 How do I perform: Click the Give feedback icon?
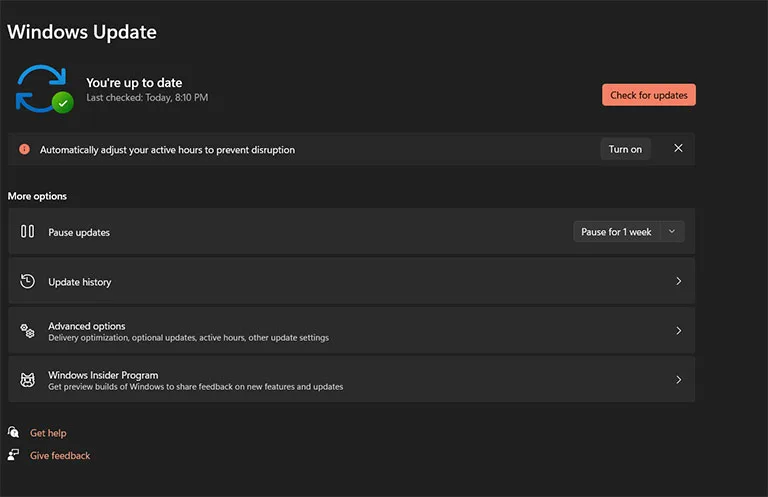[x=13, y=455]
